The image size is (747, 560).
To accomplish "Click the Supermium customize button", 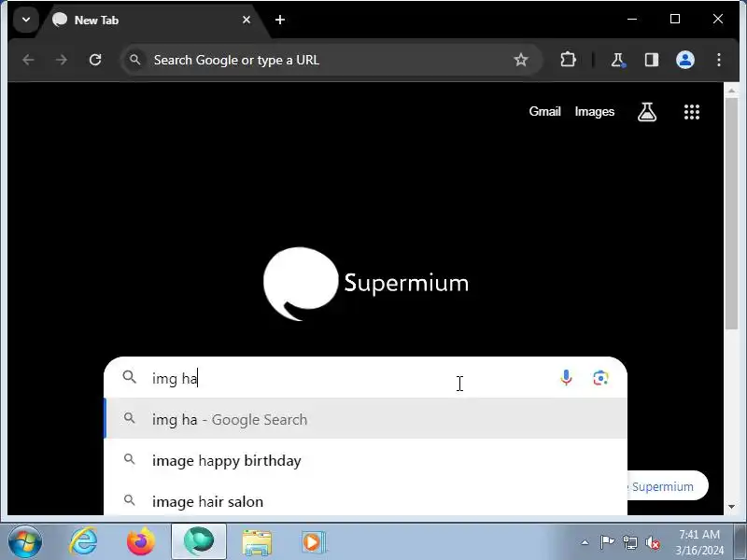I will [x=667, y=486].
